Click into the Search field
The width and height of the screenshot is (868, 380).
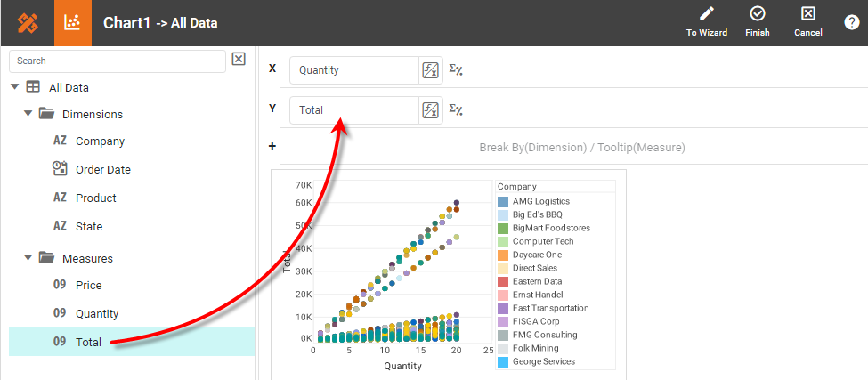(x=117, y=61)
